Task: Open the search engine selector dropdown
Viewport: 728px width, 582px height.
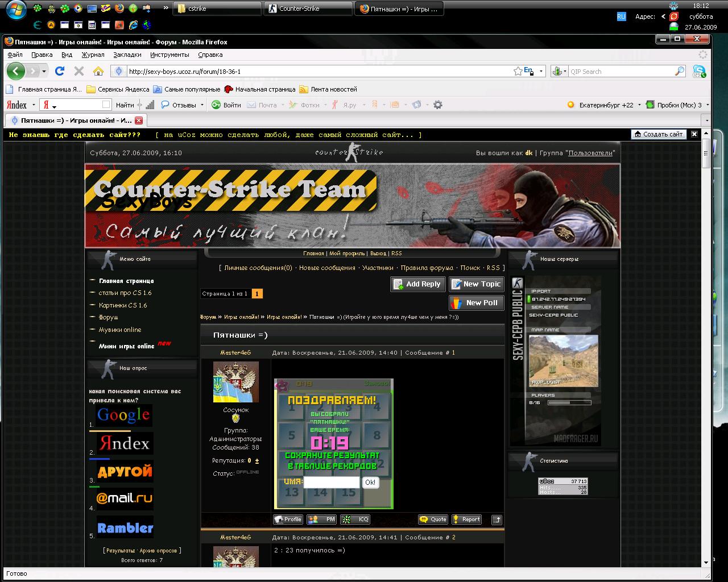Action: coord(559,71)
